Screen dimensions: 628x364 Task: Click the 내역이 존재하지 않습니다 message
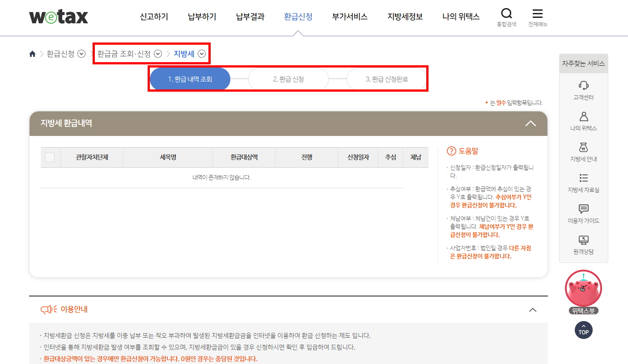coord(221,178)
